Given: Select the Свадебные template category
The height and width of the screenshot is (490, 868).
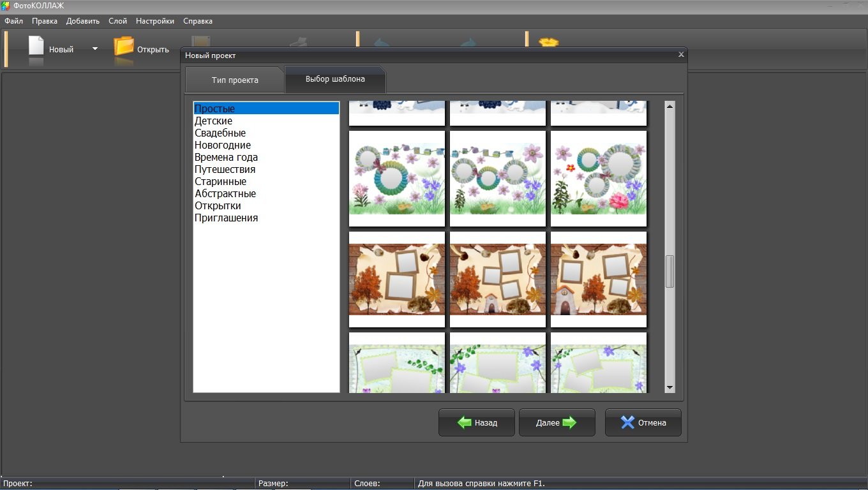Looking at the screenshot, I should pos(220,133).
